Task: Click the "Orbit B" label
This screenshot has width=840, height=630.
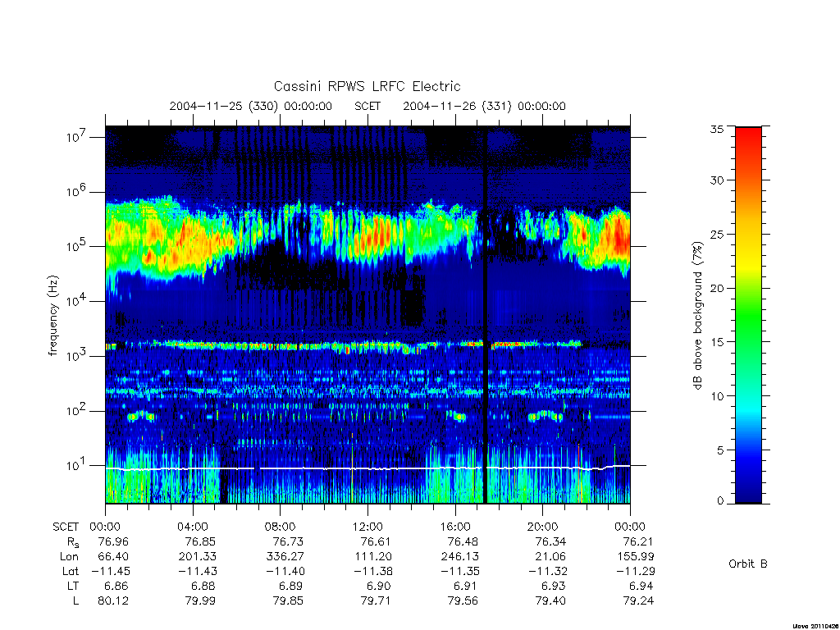Action: [748, 564]
